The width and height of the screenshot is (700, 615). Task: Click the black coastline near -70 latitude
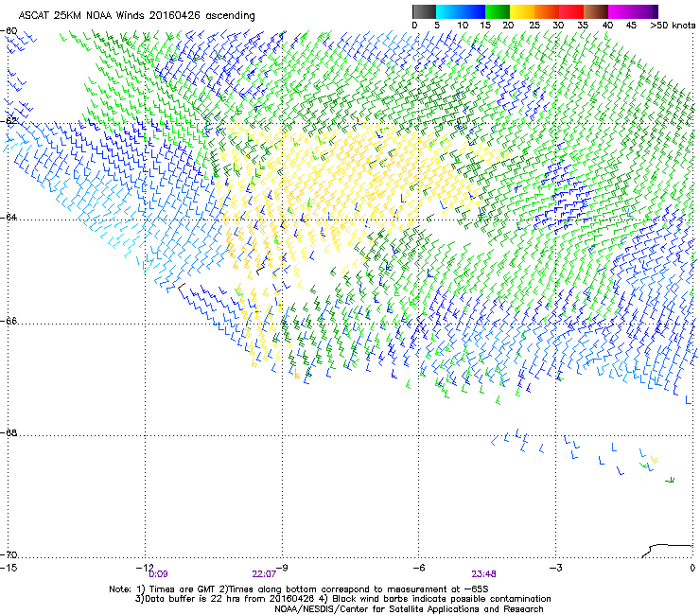coord(668,551)
